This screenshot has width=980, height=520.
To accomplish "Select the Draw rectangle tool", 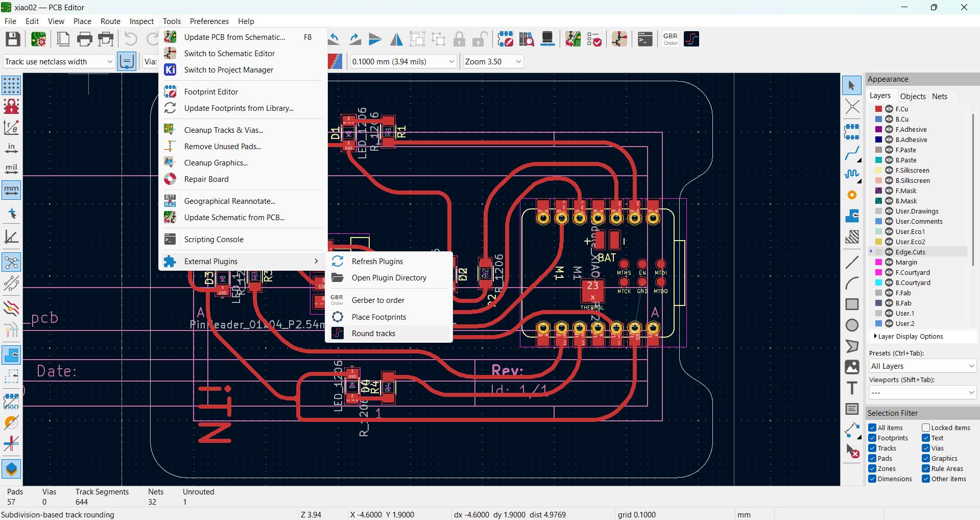I will (851, 304).
